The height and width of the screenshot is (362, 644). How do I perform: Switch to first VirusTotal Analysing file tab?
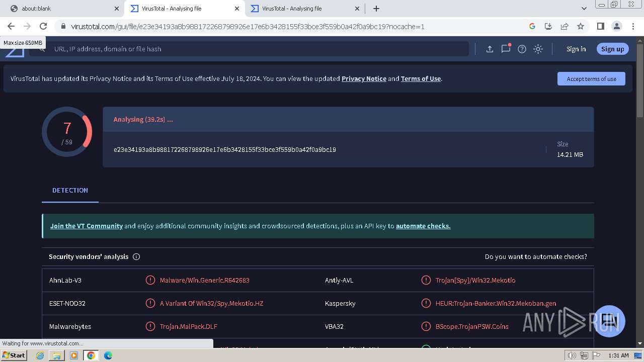[x=185, y=9]
